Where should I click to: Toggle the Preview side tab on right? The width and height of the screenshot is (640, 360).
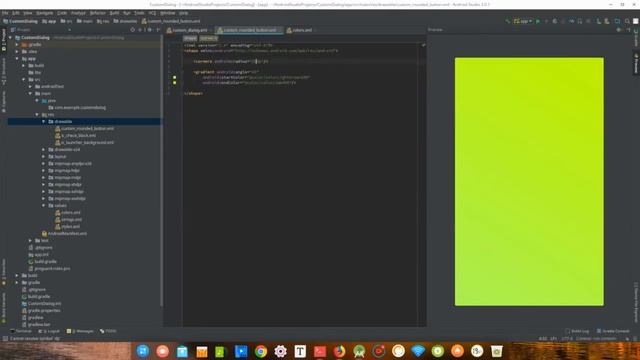[x=636, y=63]
